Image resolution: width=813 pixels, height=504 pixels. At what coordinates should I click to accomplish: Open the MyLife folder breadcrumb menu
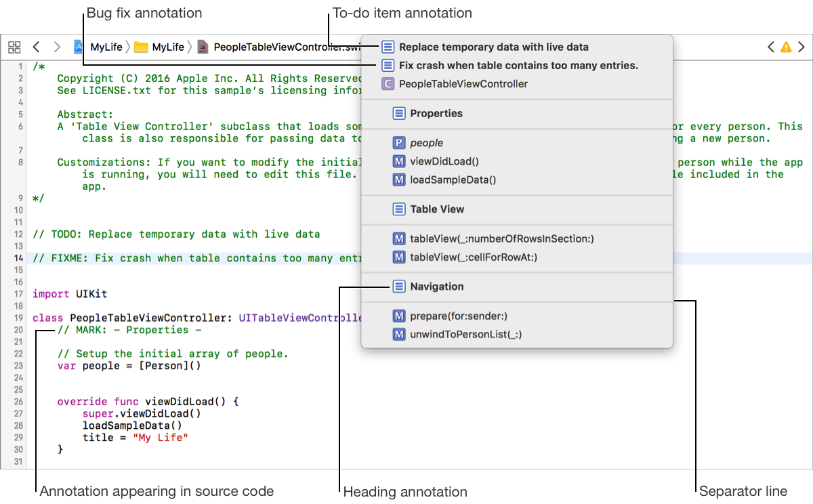point(168,47)
